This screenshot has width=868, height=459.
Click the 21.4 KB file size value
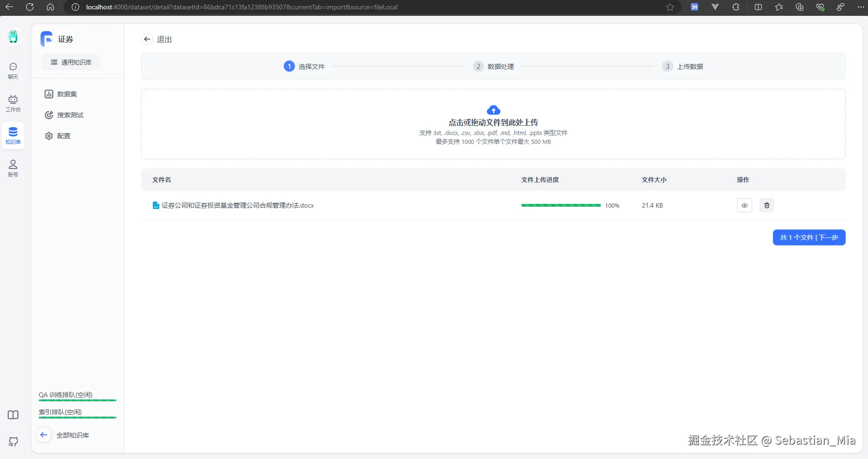pyautogui.click(x=652, y=205)
